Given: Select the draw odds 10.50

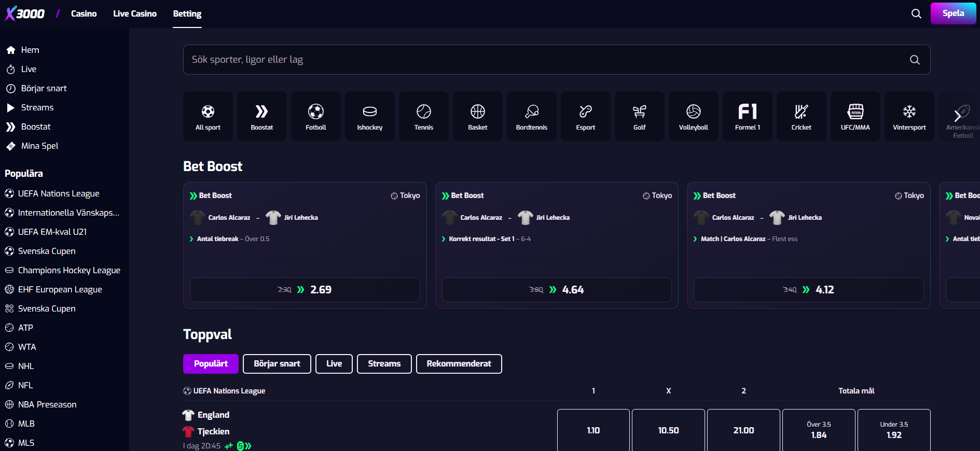Looking at the screenshot, I should [669, 430].
